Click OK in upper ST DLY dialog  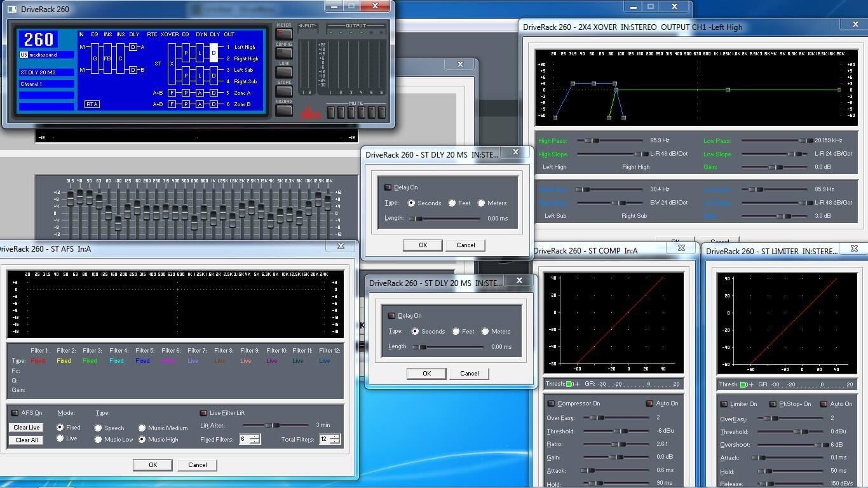pos(423,245)
